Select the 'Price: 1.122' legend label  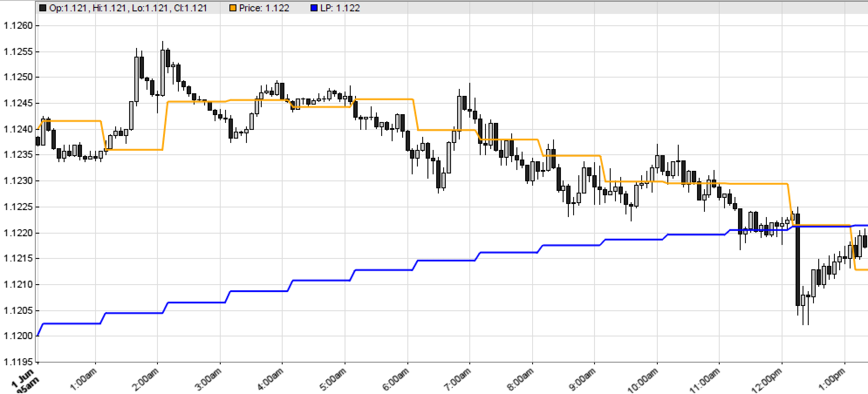point(264,8)
